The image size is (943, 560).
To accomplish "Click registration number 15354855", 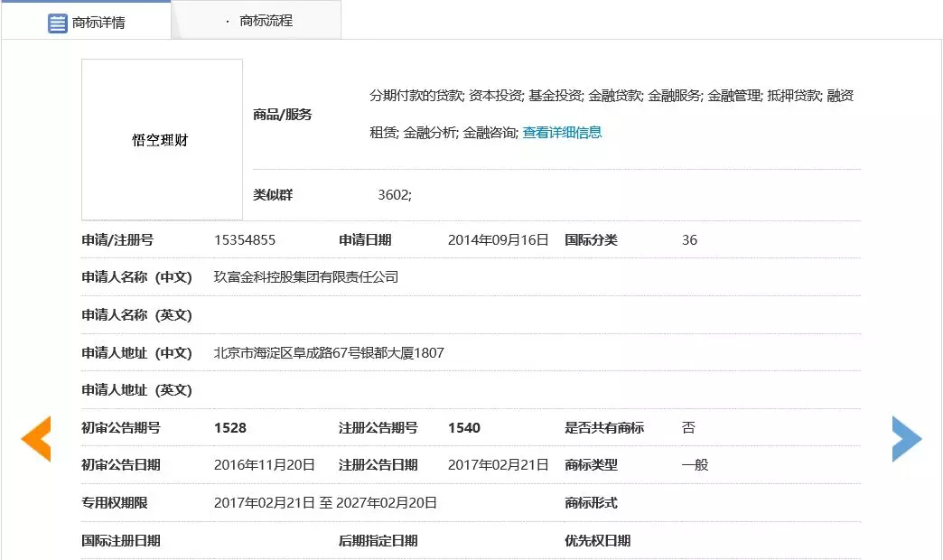I will pyautogui.click(x=245, y=240).
